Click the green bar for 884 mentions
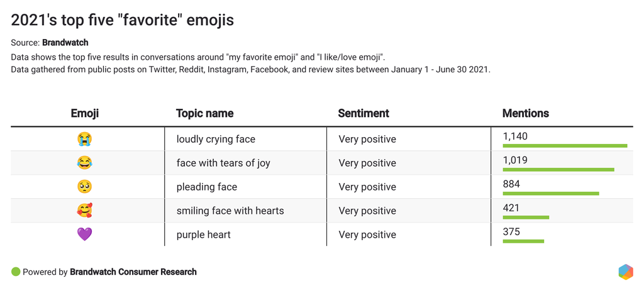The height and width of the screenshot is (293, 644). click(x=551, y=194)
